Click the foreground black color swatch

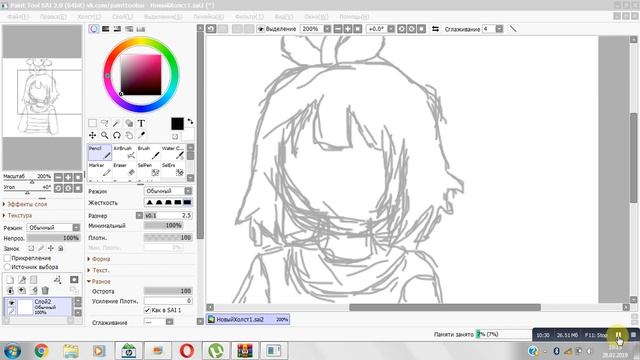[177, 124]
